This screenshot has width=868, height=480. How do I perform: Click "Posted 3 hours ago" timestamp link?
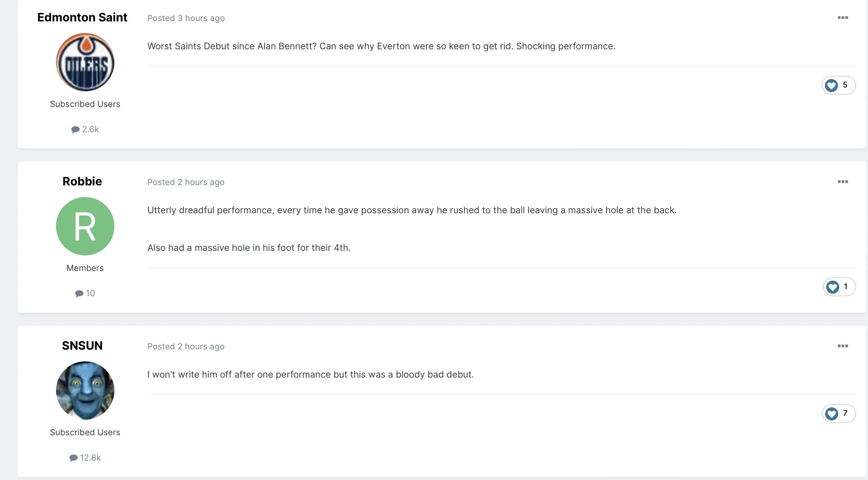[x=186, y=18]
